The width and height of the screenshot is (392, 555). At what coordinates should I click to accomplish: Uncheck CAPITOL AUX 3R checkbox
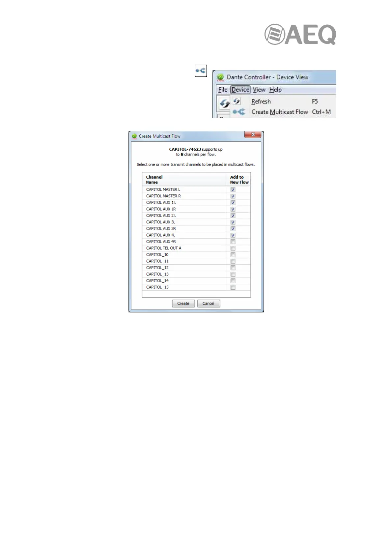point(233,229)
